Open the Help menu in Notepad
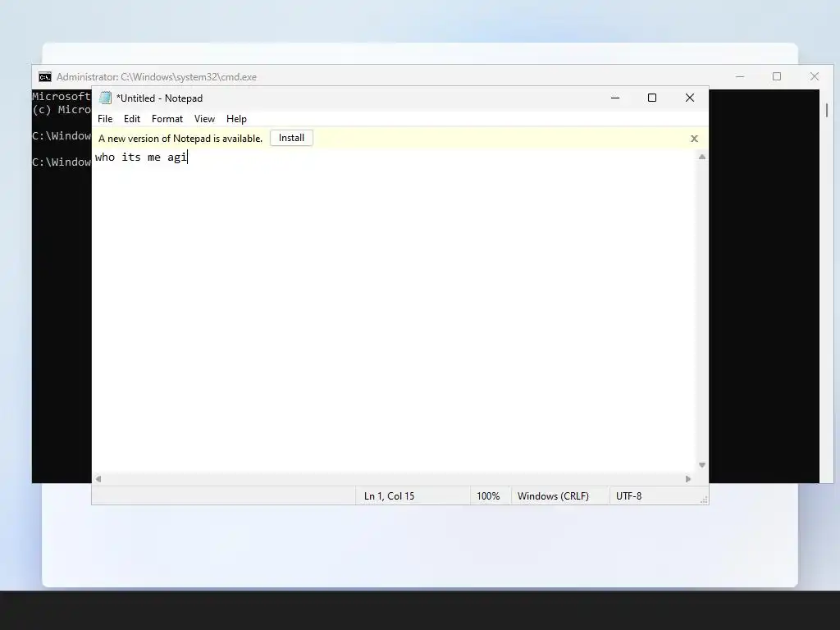This screenshot has height=630, width=840. pyautogui.click(x=236, y=119)
